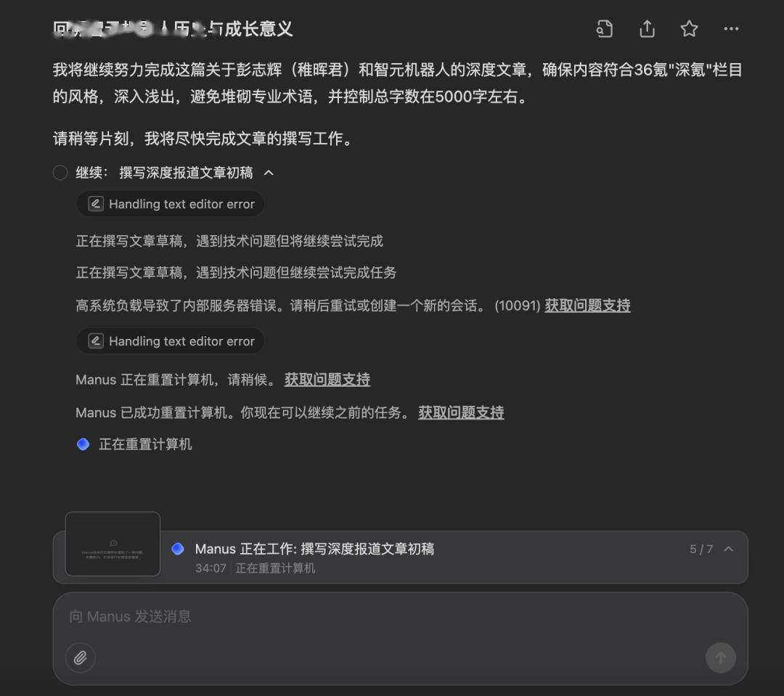
Task: Open the three-dot more options menu
Action: 731,28
